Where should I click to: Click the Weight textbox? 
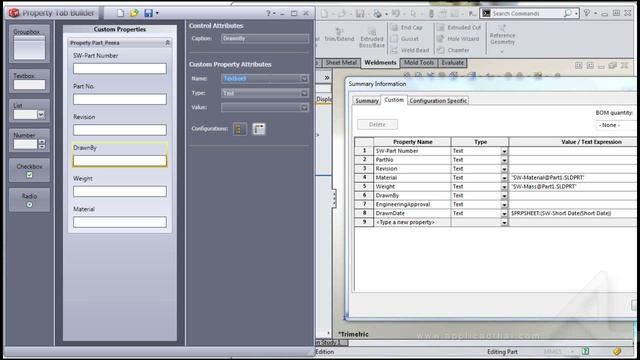[x=120, y=191]
